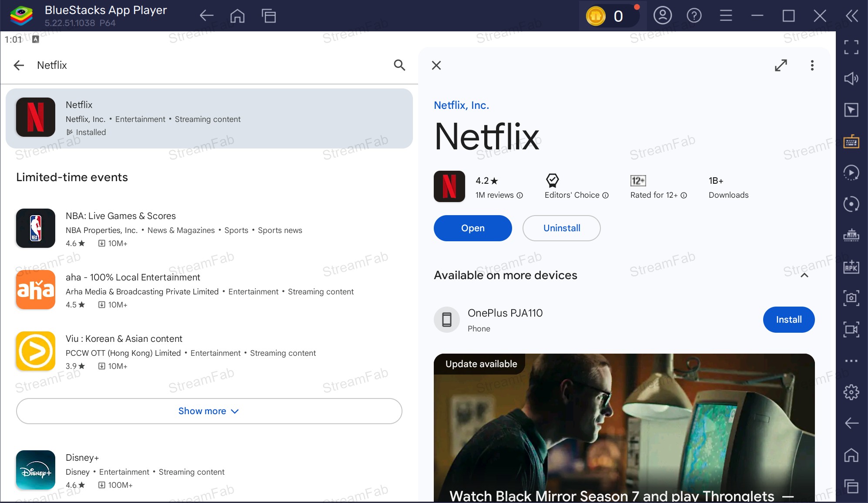The width and height of the screenshot is (868, 503).
Task: Open Play Store search
Action: point(399,65)
